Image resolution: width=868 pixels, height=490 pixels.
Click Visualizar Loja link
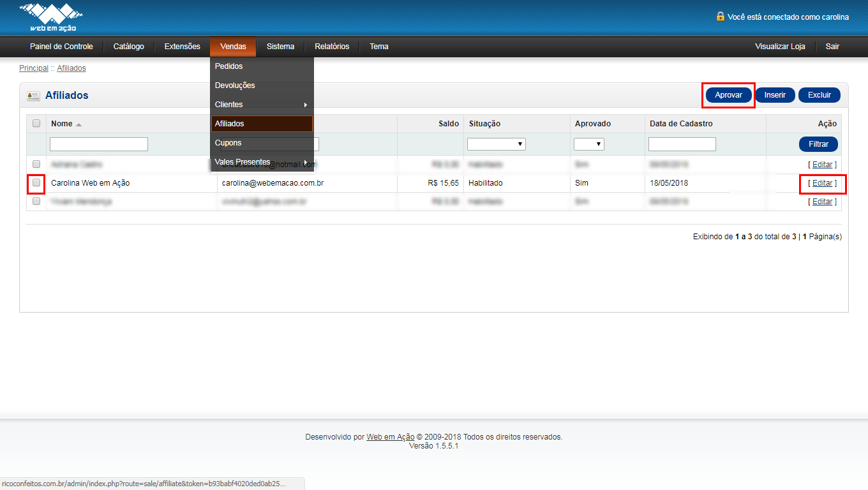[x=780, y=47]
